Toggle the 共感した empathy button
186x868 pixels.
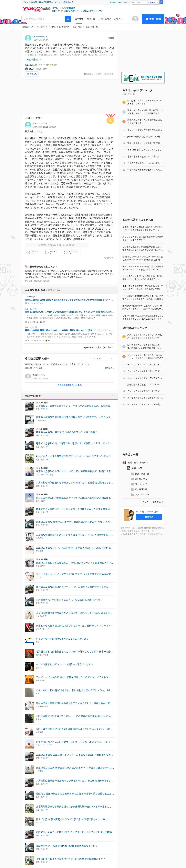31,74
